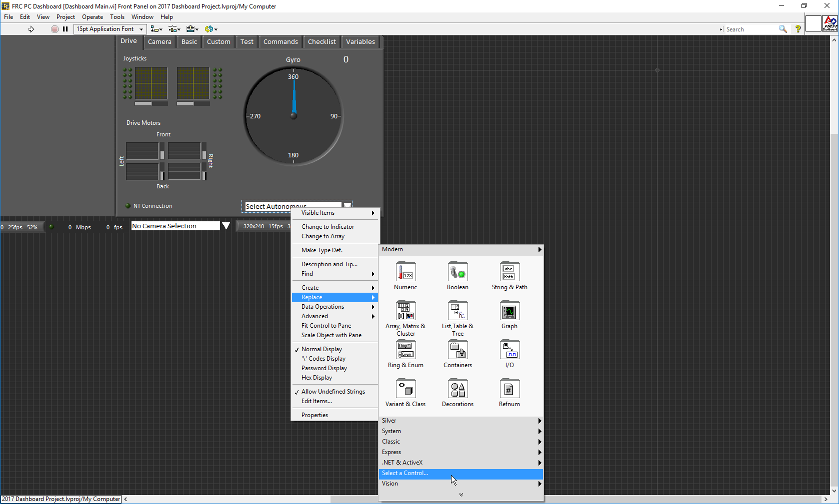The image size is (839, 504).
Task: Toggle Allow Undefined Strings option
Action: click(x=334, y=392)
